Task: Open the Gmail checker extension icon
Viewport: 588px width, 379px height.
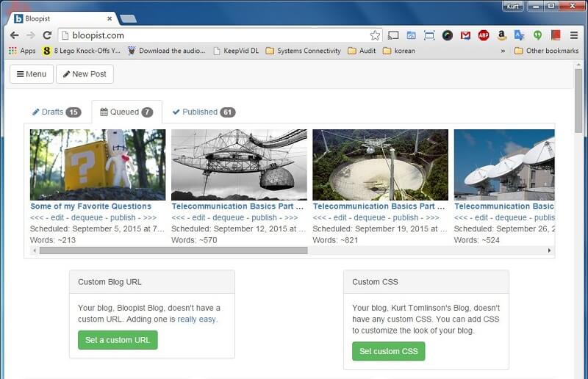Action: click(x=465, y=35)
